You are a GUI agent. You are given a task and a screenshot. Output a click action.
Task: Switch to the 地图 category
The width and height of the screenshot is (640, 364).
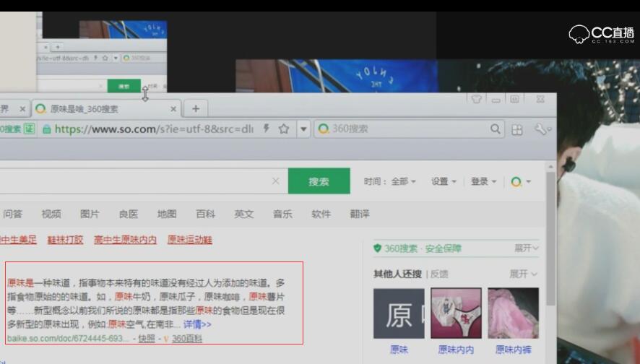tap(167, 214)
